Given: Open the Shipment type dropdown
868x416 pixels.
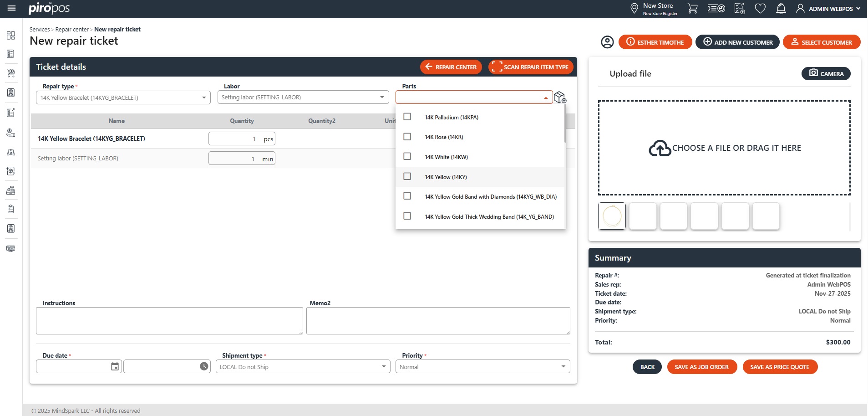Looking at the screenshot, I should coord(383,366).
